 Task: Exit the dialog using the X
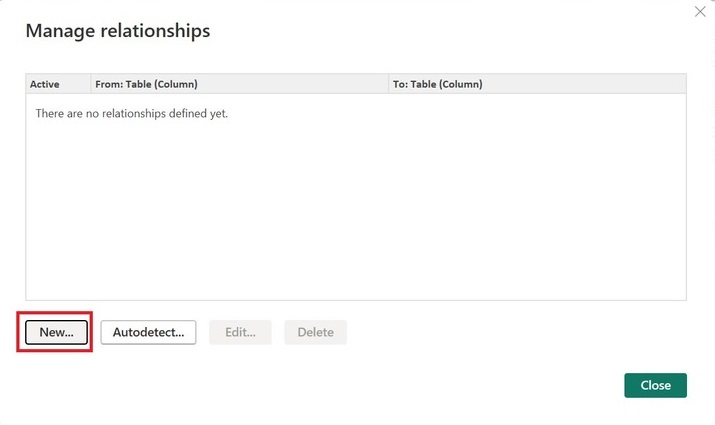pyautogui.click(x=700, y=10)
